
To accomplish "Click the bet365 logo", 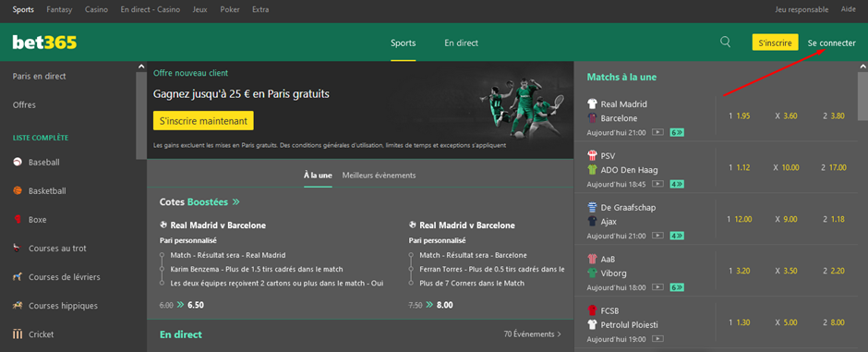I will pos(45,42).
